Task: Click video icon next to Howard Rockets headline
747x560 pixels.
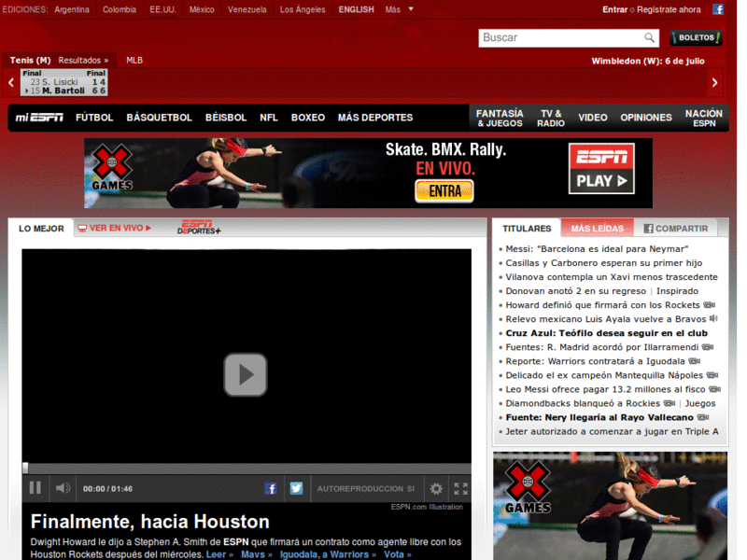Action: coord(710,305)
